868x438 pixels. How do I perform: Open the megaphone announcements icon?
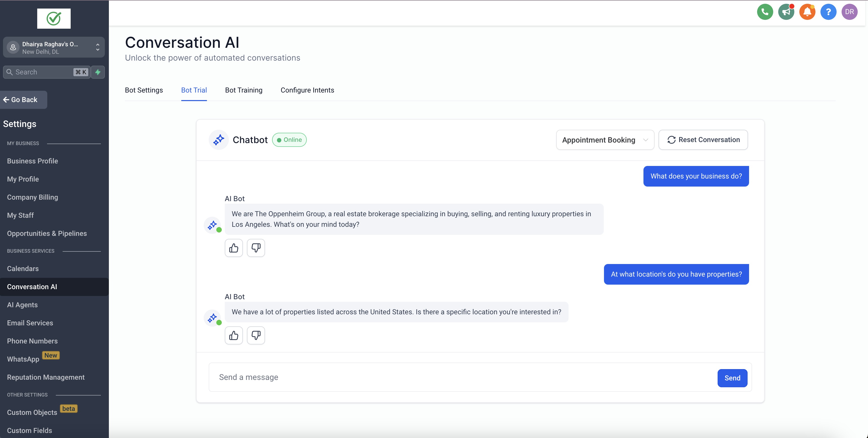pos(786,12)
